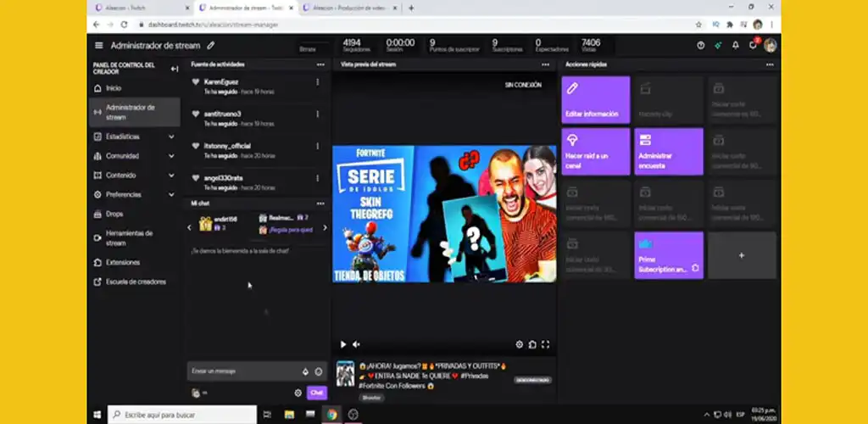Viewport: 868px width, 424px height.
Task: Open the Windows Start menu
Action: tap(97, 415)
